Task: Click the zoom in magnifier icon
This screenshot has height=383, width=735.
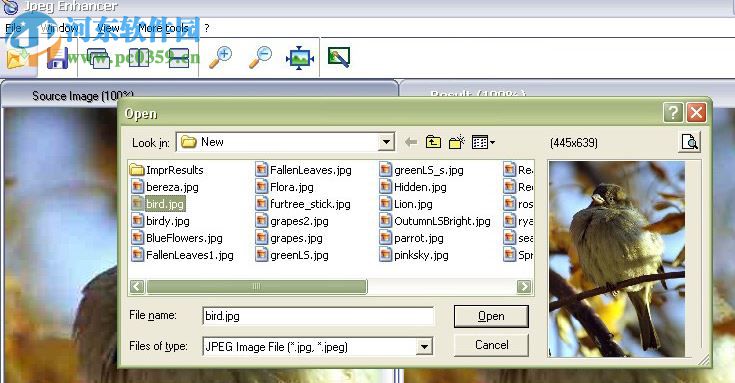Action: pos(220,58)
